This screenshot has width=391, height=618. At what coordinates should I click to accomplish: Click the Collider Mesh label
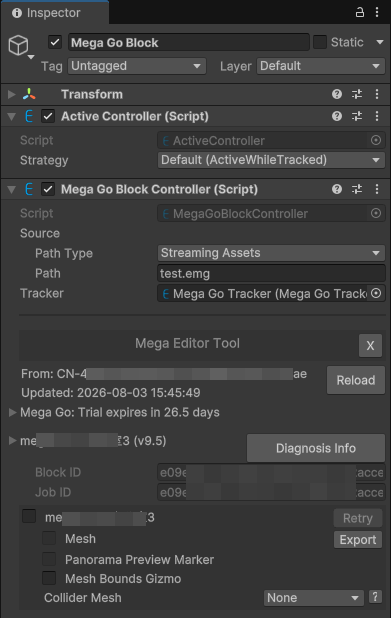coord(83,598)
